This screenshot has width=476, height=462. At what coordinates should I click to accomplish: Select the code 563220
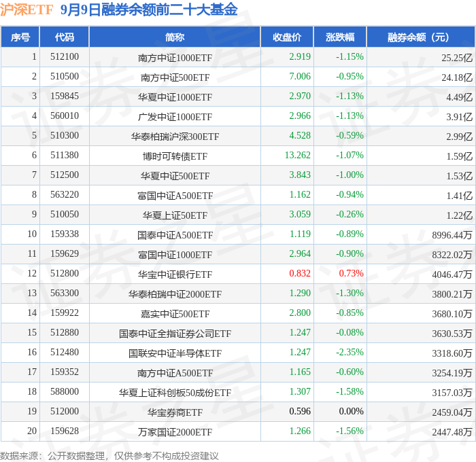(65, 194)
